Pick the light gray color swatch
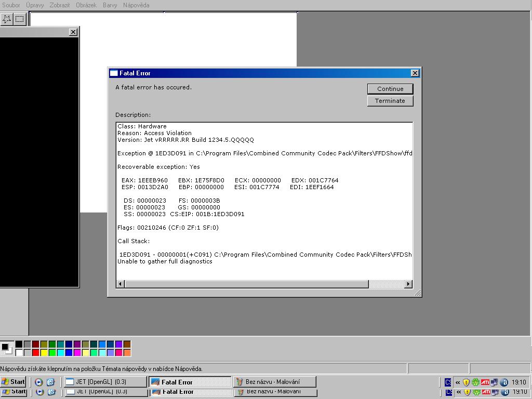 point(27,353)
